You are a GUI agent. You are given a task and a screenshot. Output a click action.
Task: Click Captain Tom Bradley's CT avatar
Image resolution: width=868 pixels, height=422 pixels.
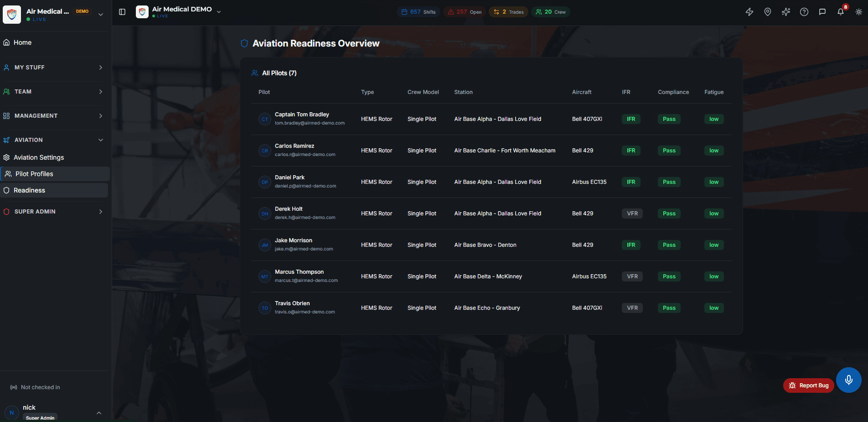pyautogui.click(x=265, y=119)
